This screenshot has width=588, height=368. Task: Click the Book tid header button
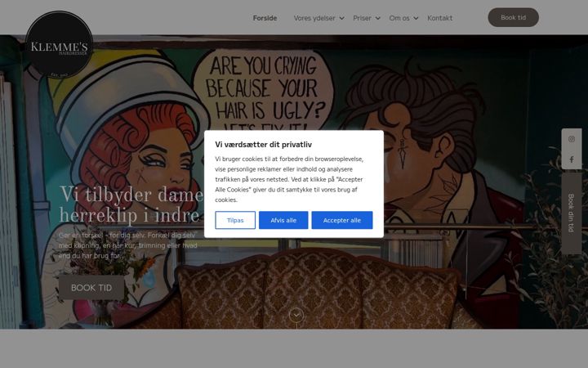coord(514,17)
